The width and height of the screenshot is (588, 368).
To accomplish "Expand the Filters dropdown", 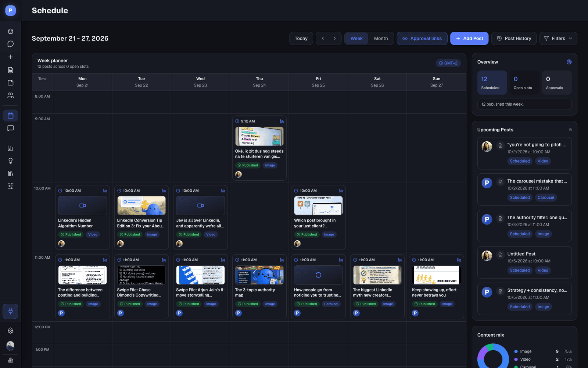I will 558,38.
